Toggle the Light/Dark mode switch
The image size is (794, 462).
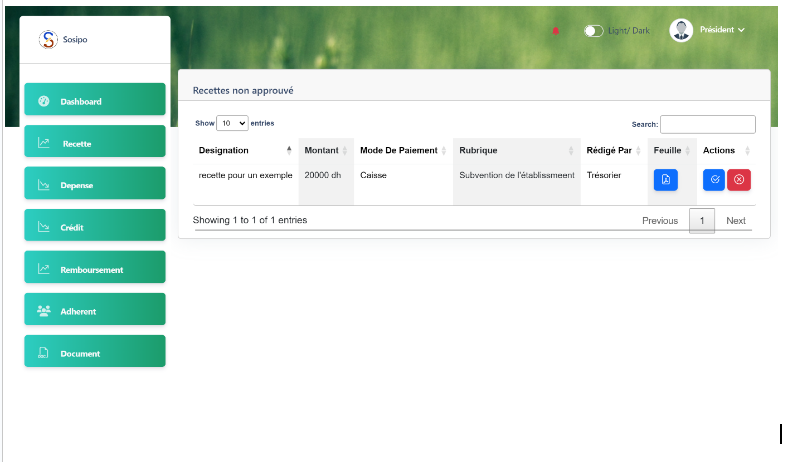point(593,31)
